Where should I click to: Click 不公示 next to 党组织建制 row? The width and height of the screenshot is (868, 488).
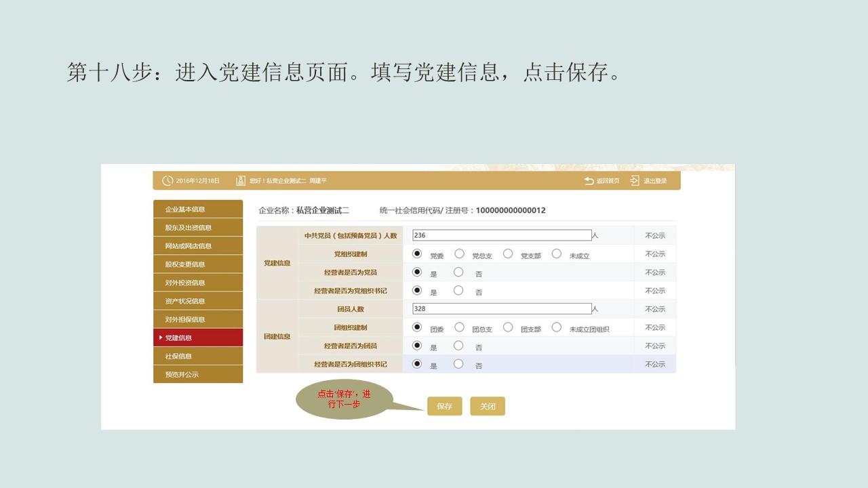click(x=654, y=253)
